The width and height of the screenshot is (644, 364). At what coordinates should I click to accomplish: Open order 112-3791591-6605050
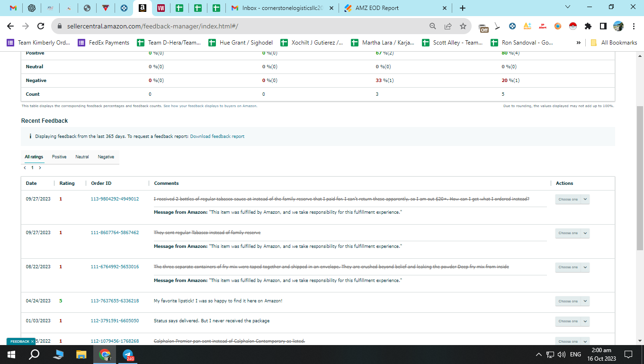[115, 321]
